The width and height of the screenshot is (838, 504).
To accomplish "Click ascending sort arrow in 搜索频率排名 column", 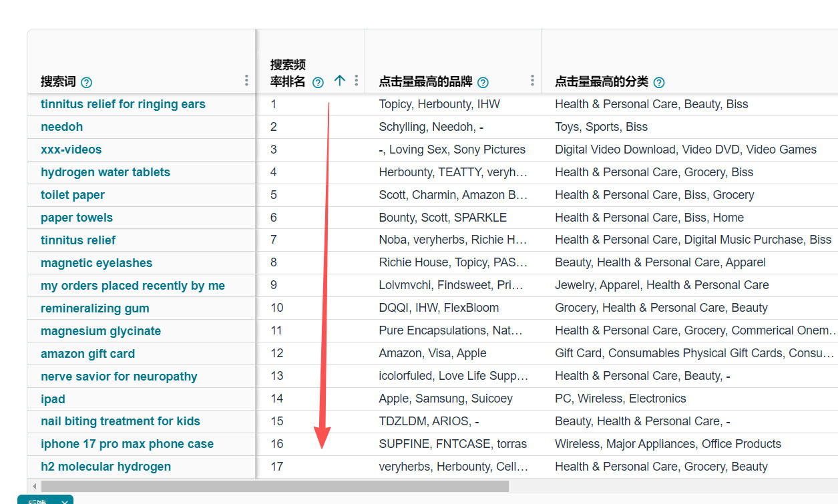I will click(x=339, y=81).
